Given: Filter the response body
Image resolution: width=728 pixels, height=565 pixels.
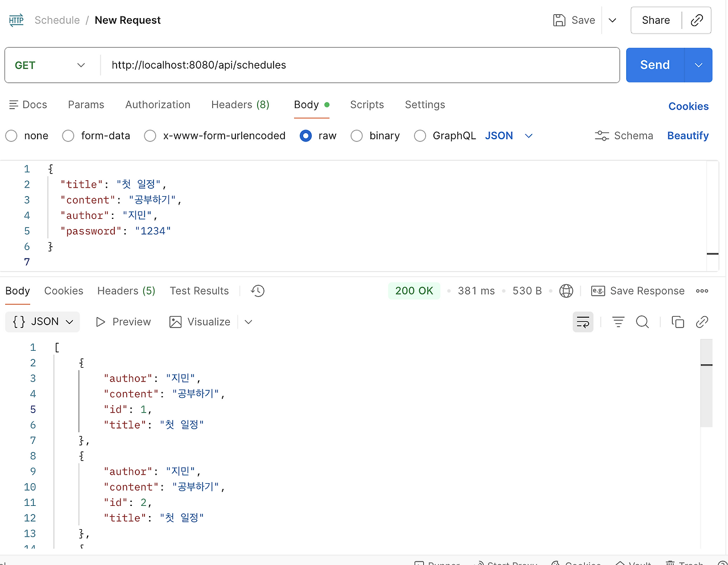Looking at the screenshot, I should click(x=618, y=322).
